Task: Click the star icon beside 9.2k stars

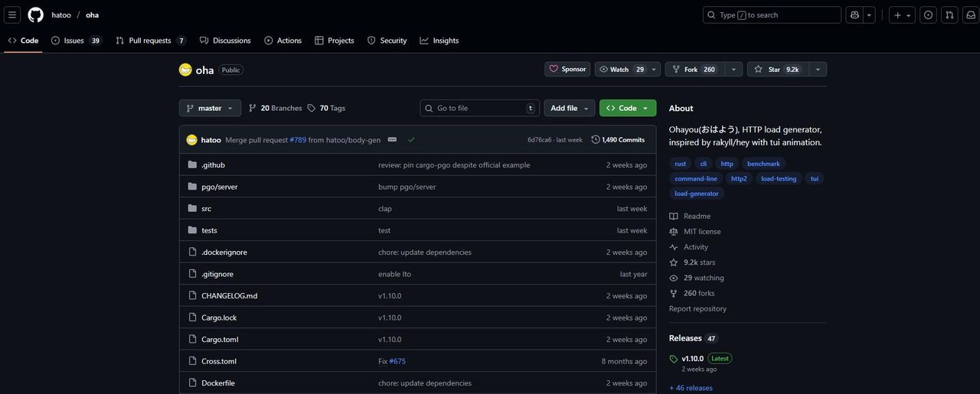Action: 674,262
